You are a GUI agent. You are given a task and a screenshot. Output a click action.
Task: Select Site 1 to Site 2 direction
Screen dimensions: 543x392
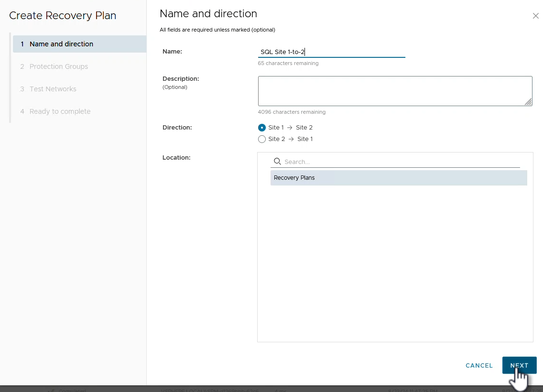(x=262, y=128)
